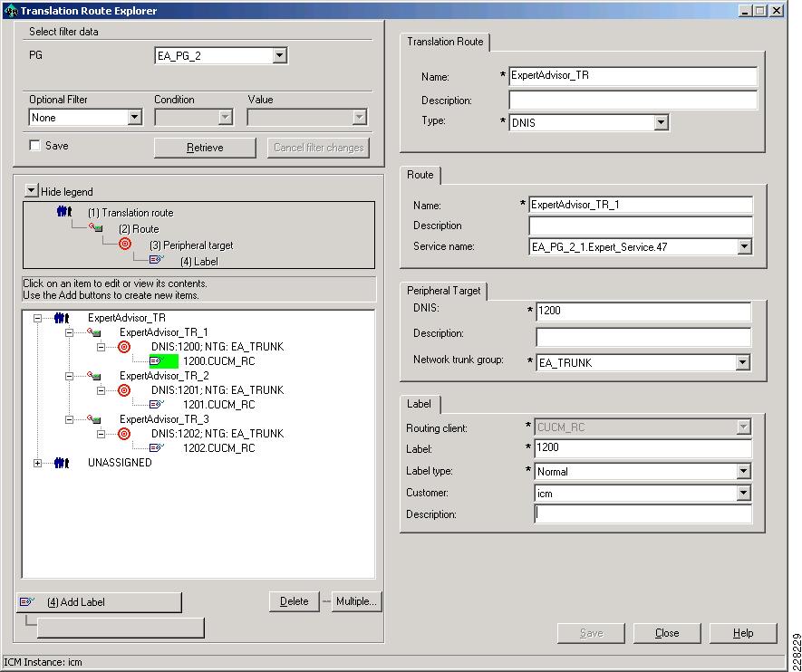Click the Peripheral Target Description field
The image size is (802, 672).
point(643,337)
